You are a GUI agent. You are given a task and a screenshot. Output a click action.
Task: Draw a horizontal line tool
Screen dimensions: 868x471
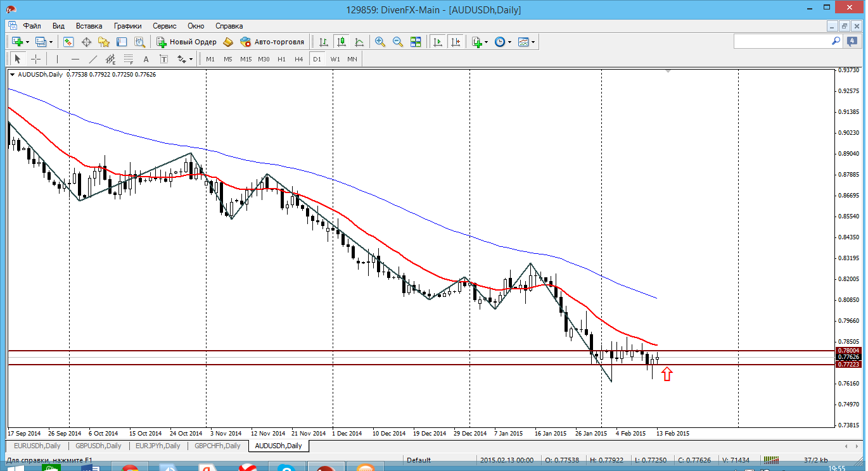coord(75,59)
